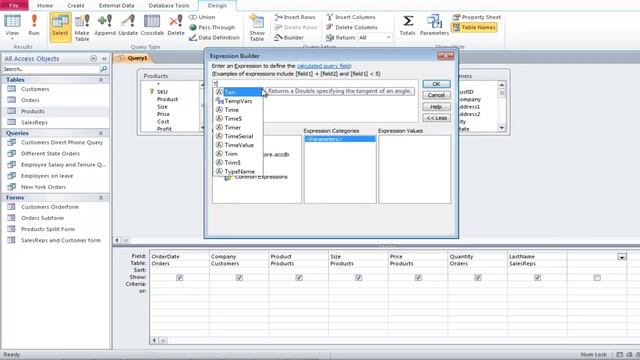
Task: Toggle Show checkbox for Quantity column
Action: pos(478,278)
